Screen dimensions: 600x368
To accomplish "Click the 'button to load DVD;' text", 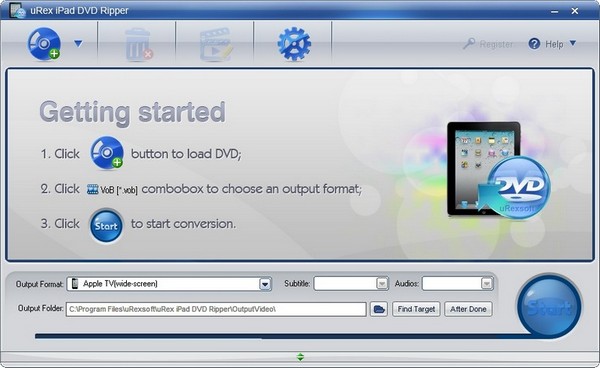I will [x=186, y=154].
